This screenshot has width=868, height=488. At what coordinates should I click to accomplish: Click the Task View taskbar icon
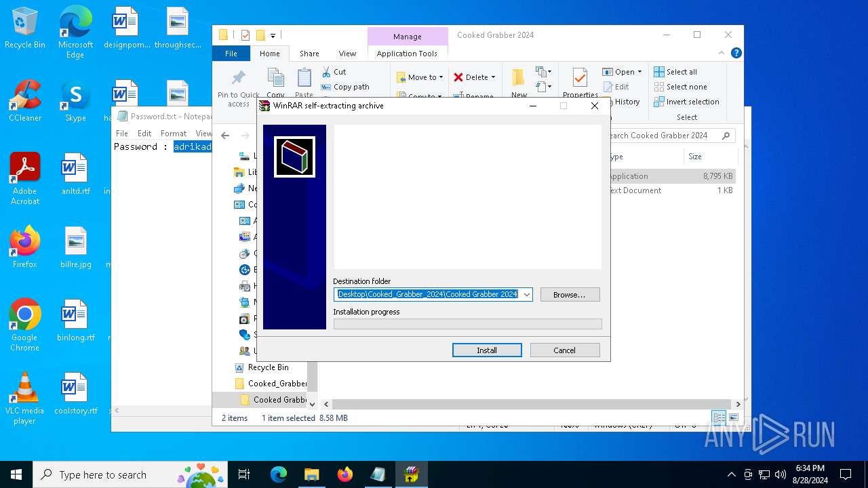244,474
